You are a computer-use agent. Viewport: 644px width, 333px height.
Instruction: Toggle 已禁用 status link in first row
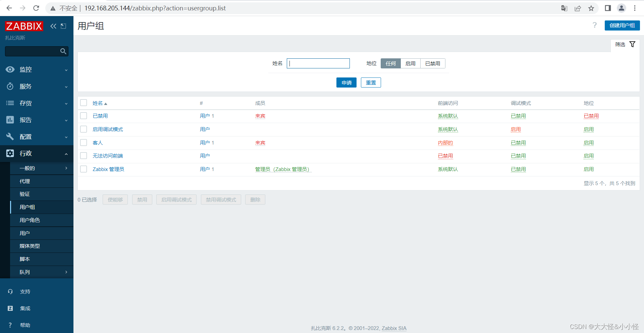click(x=591, y=116)
